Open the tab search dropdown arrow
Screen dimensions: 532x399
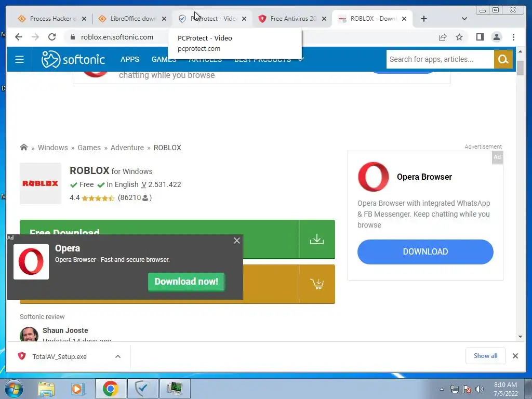coord(464,19)
